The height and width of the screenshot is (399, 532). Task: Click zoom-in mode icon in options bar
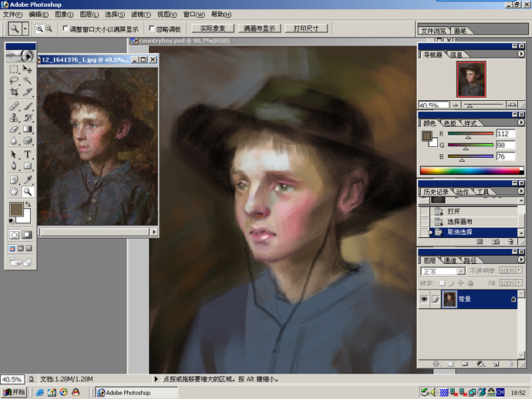(x=39, y=28)
